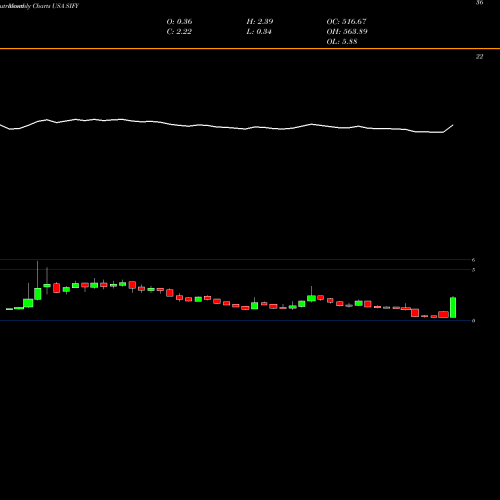Select the open value 'O: 0.36'
This screenshot has width=500, height=500.
coord(179,22)
